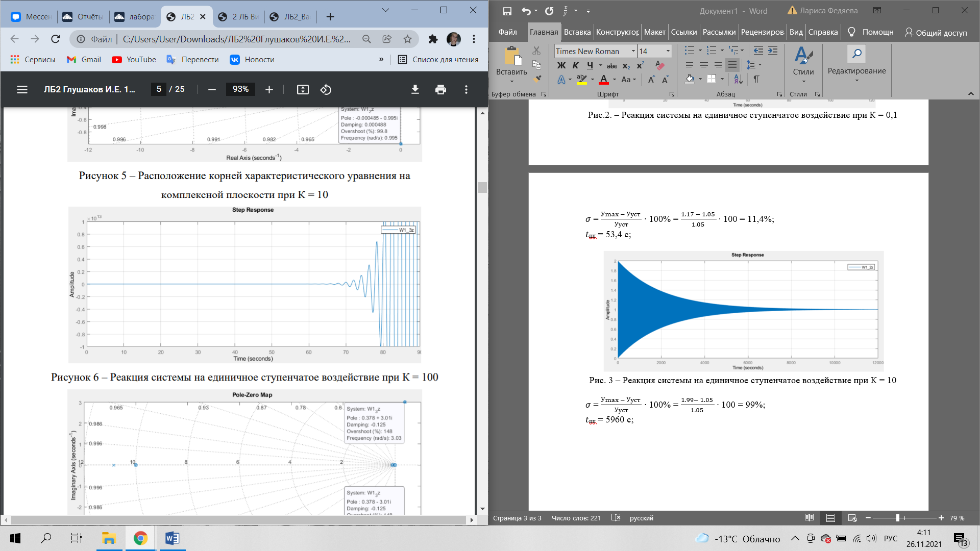
Task: Zoom out PDF with minus icon
Action: click(212, 89)
